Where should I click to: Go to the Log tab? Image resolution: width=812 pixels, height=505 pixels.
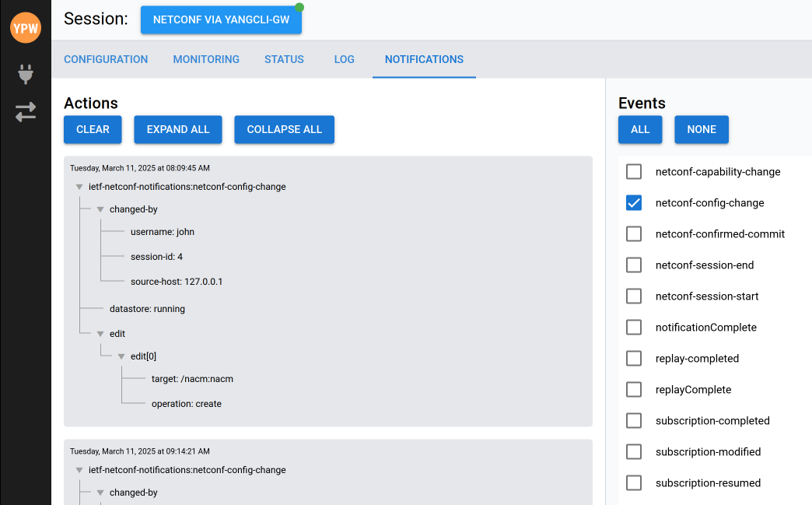coord(344,59)
